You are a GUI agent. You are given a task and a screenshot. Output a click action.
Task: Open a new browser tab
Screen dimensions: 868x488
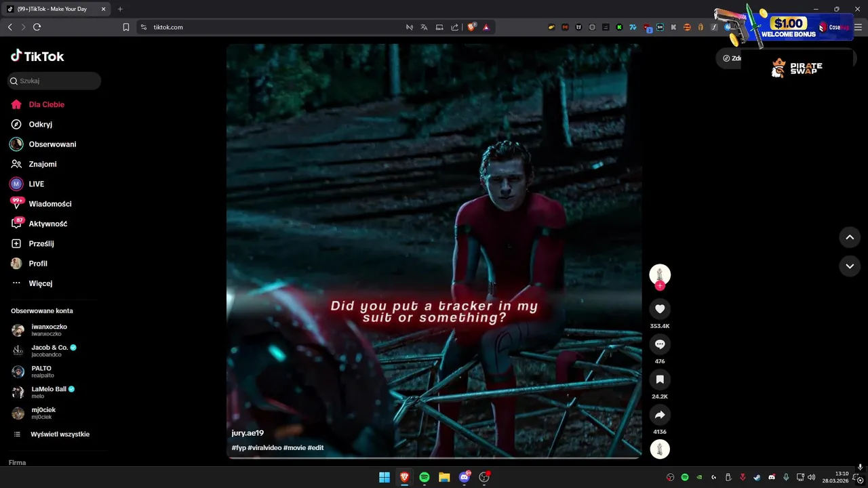pos(120,9)
